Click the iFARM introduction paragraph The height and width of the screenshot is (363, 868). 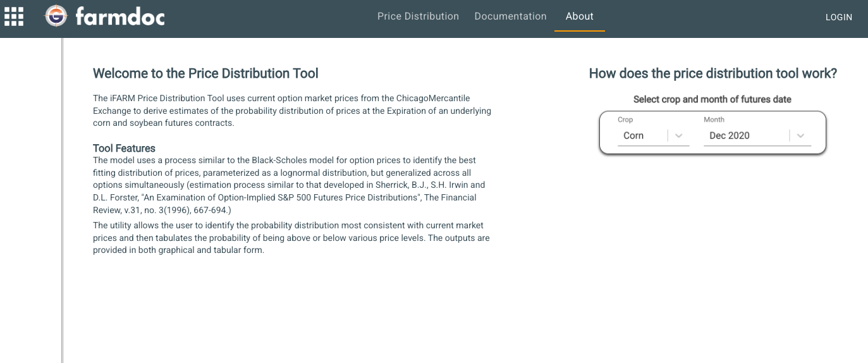pos(291,111)
